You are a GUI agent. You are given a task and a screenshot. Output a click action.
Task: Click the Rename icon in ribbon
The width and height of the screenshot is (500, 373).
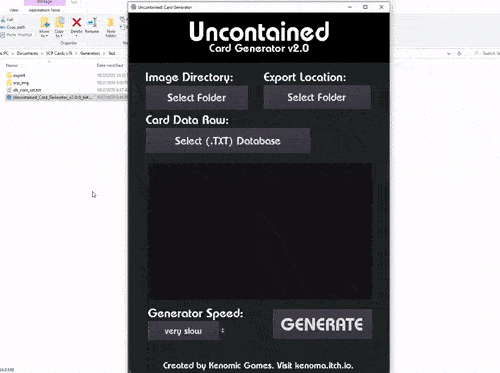pos(92,23)
